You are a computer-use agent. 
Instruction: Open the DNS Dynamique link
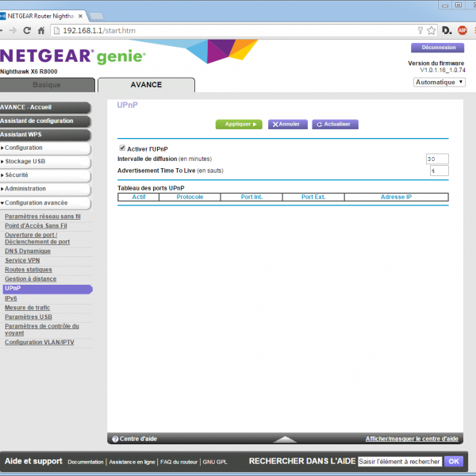[x=28, y=251]
